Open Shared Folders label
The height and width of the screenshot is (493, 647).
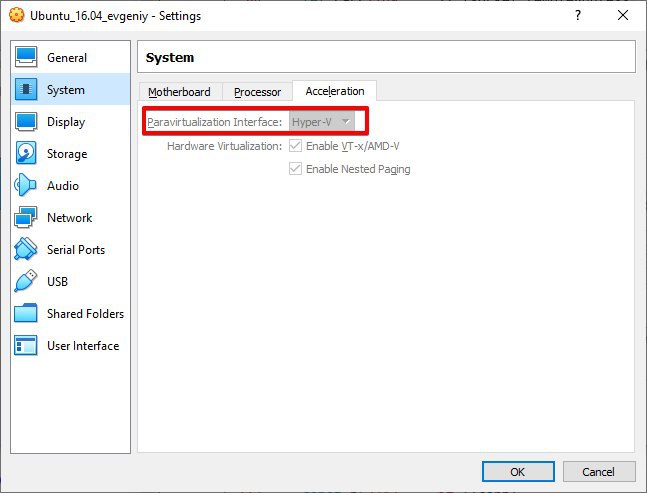(x=85, y=314)
